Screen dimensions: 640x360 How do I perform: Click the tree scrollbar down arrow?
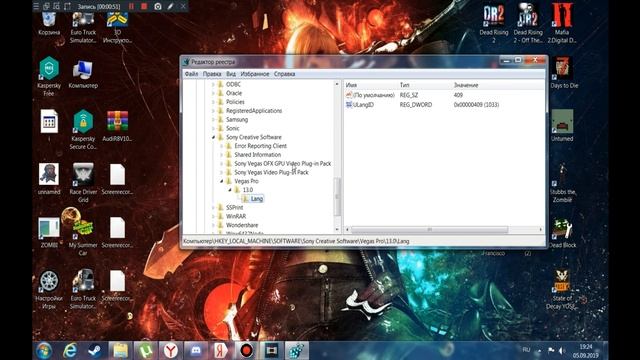coord(337,230)
